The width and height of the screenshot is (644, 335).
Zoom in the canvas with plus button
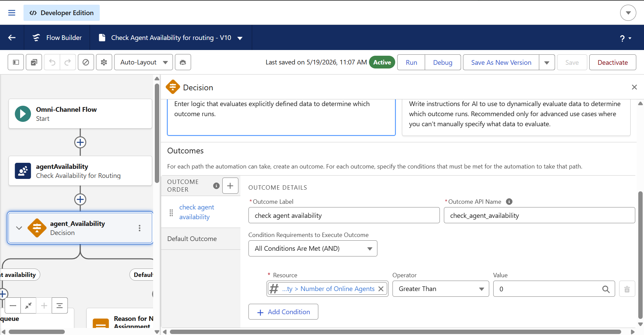coord(44,305)
